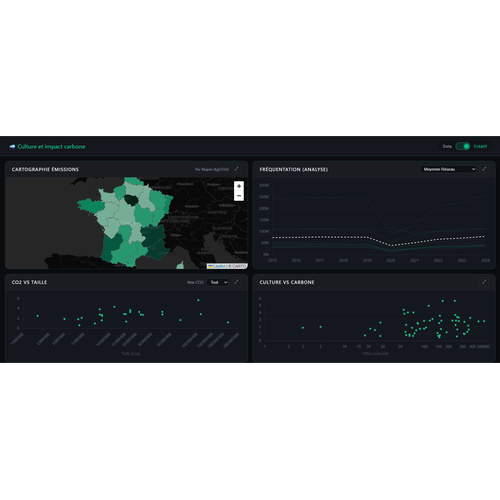Image resolution: width=500 pixels, height=500 pixels.
Task: Click the Cartographie Émissions panel heading
Action: pyautogui.click(x=45, y=169)
